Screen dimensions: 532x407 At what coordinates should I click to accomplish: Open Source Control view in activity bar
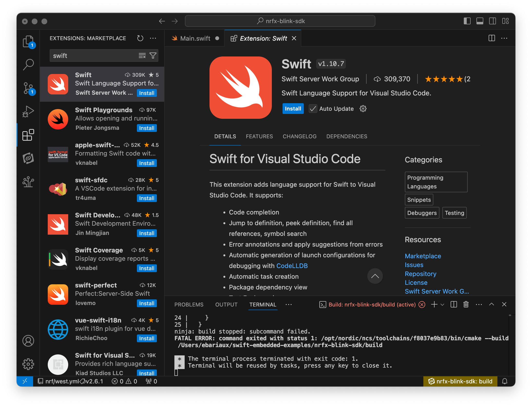point(28,88)
